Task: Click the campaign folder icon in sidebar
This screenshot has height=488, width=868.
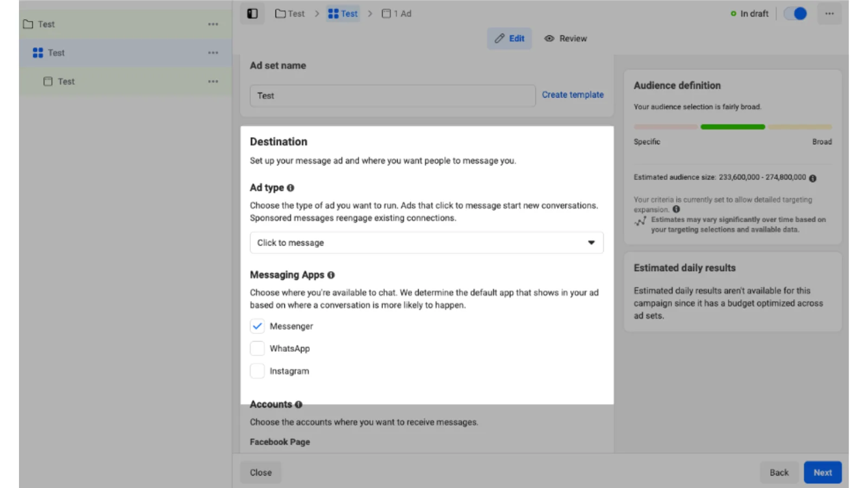Action: pyautogui.click(x=28, y=24)
